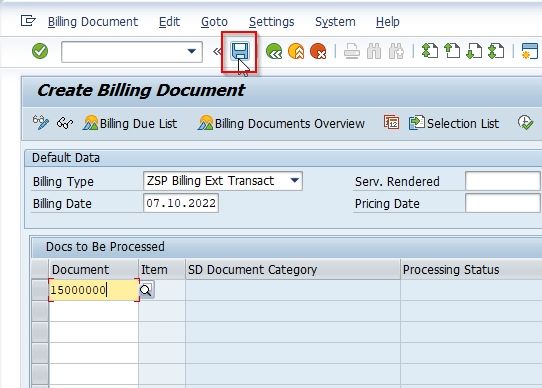The height and width of the screenshot is (388, 542).
Task: Open the Billing Type dropdown
Action: coord(295,181)
